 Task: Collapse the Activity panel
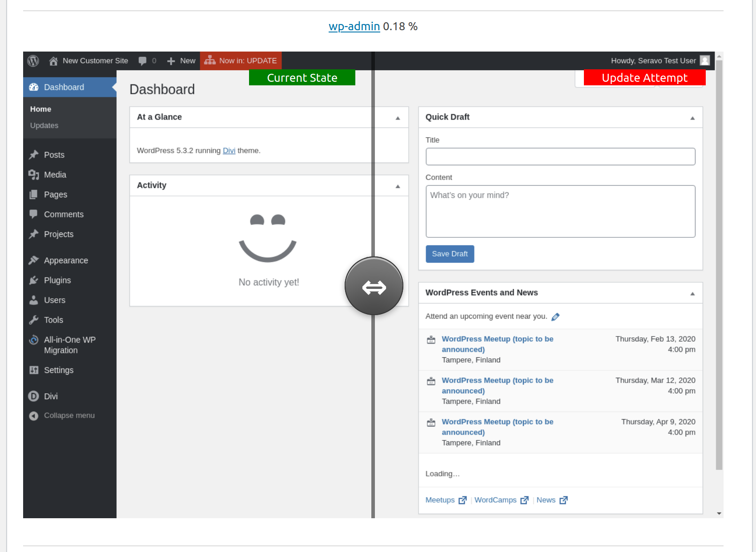(398, 187)
